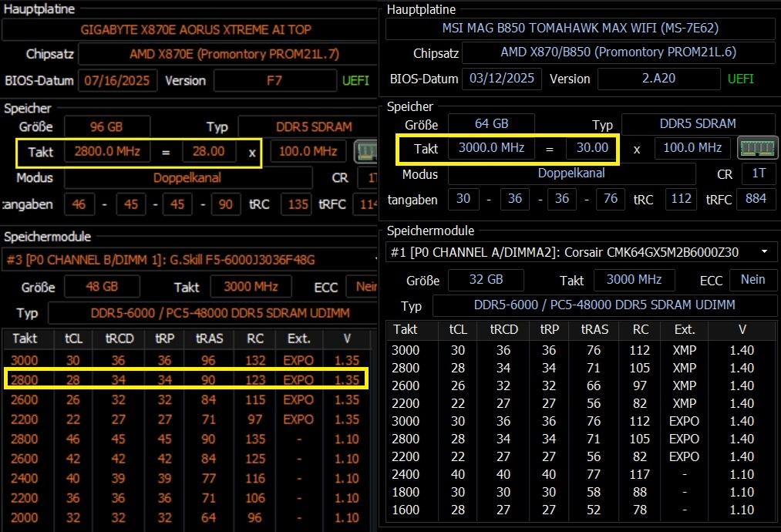Screen dimensions: 781x532
Task: Click DDR5 SDRAM type in the Gigabyte panel
Action: coord(308,126)
